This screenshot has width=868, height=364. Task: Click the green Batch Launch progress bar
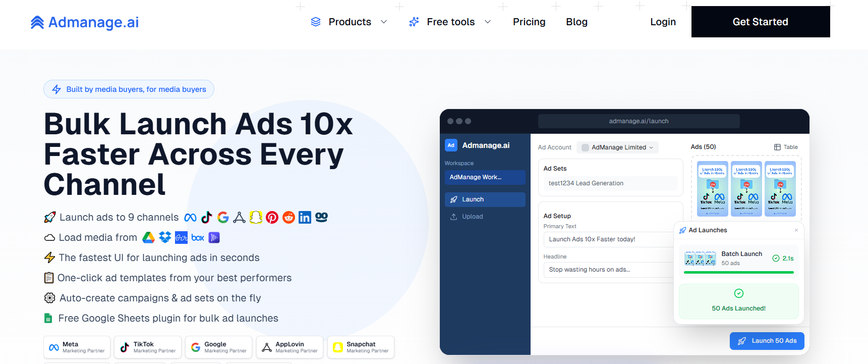click(739, 273)
